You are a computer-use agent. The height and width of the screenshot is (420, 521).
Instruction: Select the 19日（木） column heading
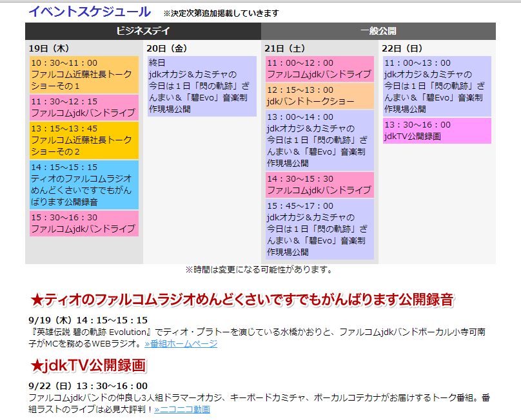(x=49, y=48)
